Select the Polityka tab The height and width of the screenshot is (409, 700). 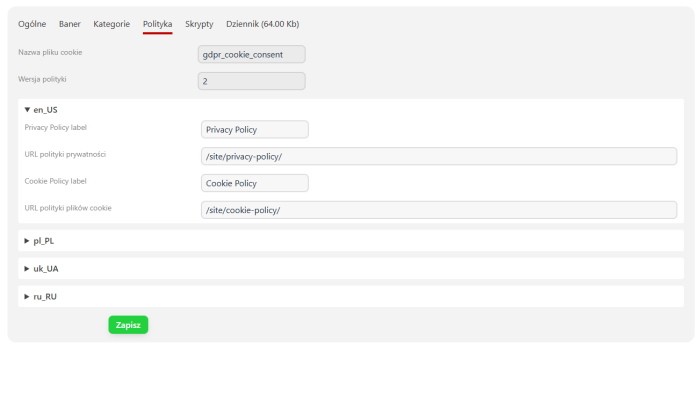[x=157, y=23]
